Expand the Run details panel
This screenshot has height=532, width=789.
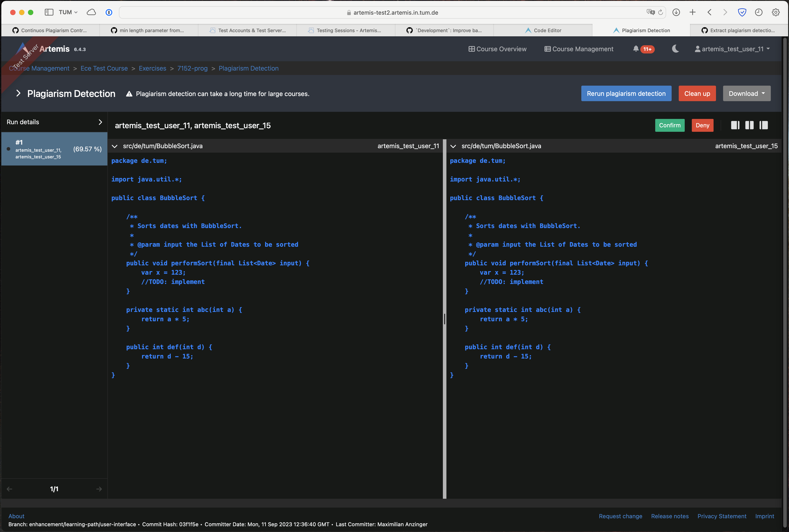click(100, 122)
